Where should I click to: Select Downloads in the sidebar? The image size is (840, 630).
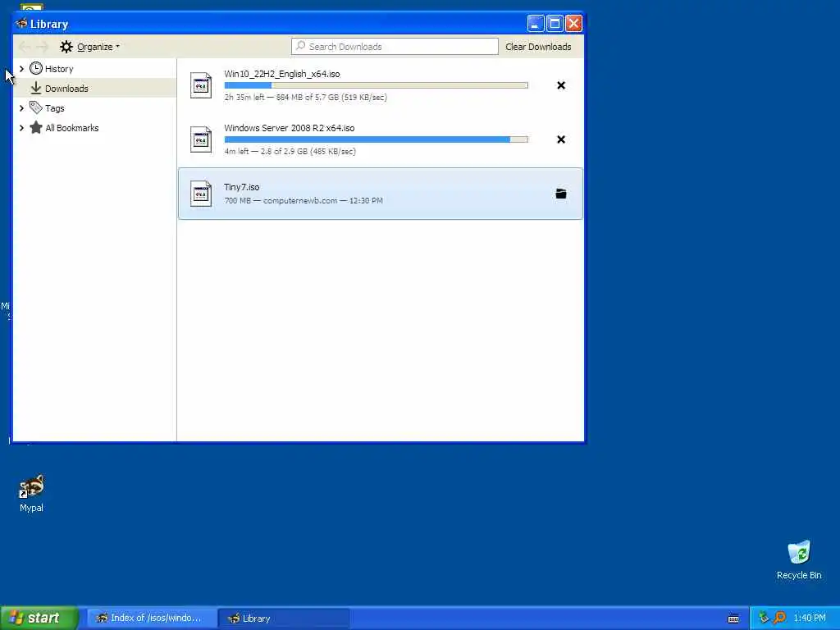(66, 89)
